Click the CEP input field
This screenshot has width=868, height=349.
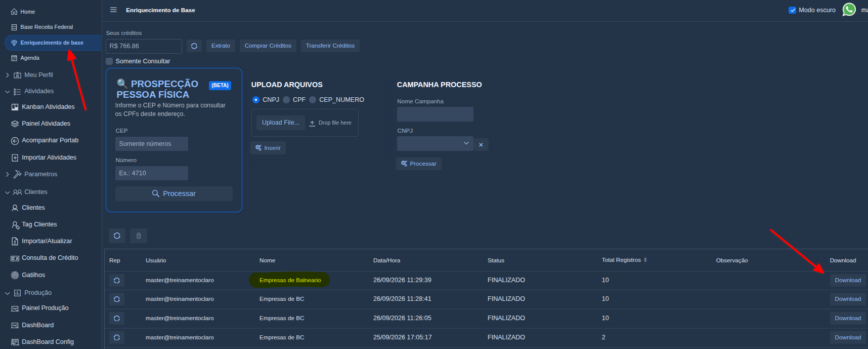pyautogui.click(x=152, y=144)
